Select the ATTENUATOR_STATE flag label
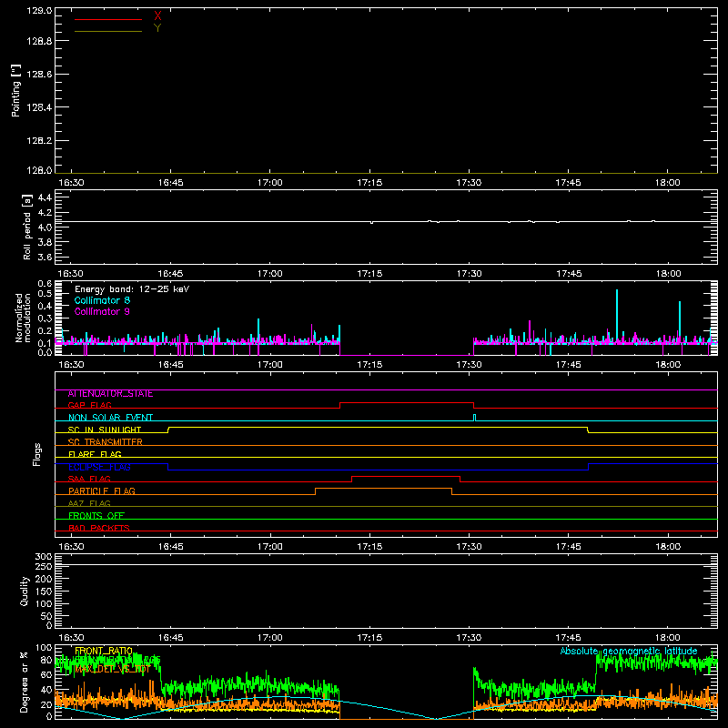Image resolution: width=728 pixels, height=728 pixels. pos(110,394)
